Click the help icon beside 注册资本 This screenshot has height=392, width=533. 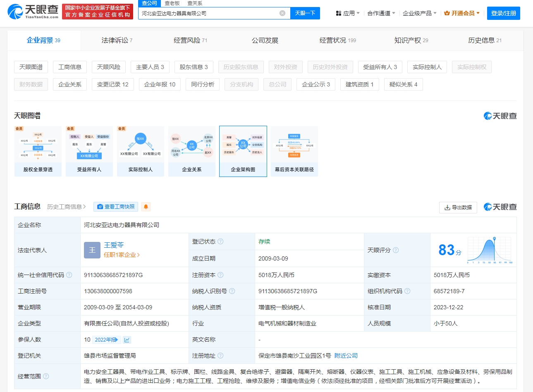(220, 275)
